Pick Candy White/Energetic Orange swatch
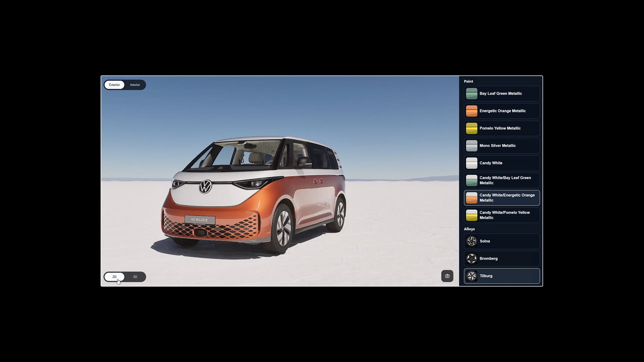This screenshot has width=644, height=362. coord(472,198)
